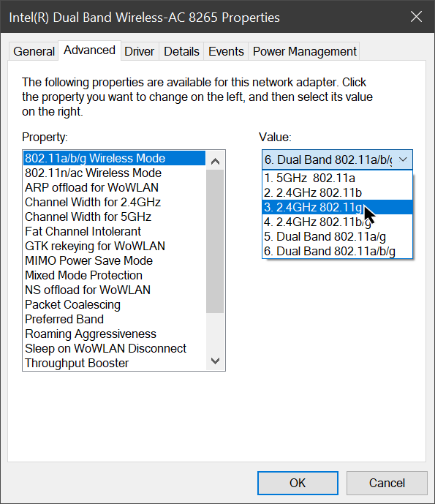Switch to the General tab
The image size is (435, 504).
[34, 51]
